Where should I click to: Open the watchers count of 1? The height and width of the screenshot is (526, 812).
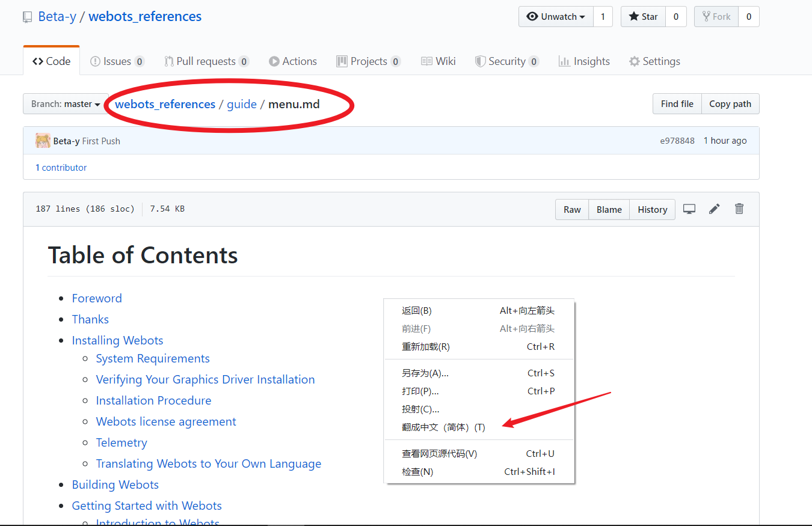point(603,17)
